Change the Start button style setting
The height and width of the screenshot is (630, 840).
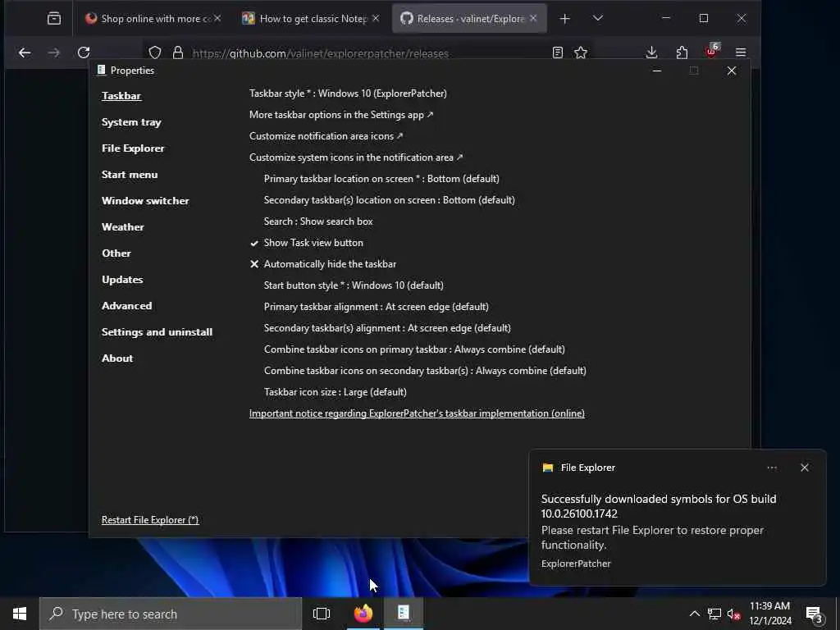click(354, 285)
